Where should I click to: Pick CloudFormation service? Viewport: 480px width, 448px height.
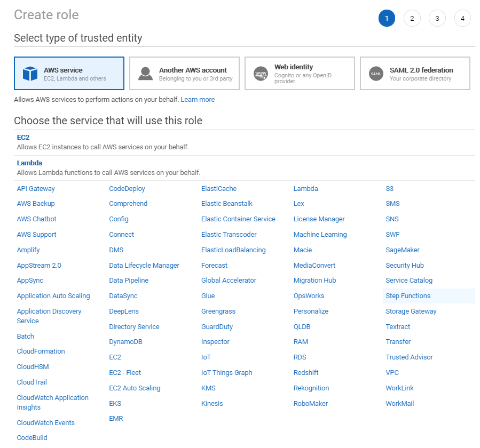[41, 351]
